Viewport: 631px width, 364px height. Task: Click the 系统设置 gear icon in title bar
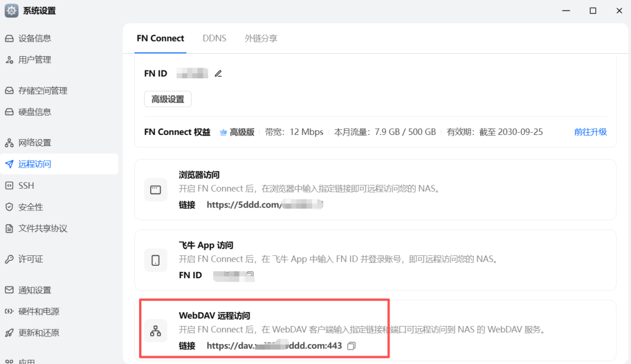click(11, 11)
